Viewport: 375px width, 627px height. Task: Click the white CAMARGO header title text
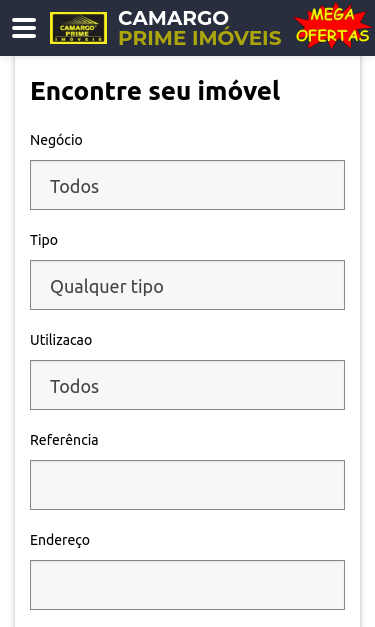(x=173, y=18)
